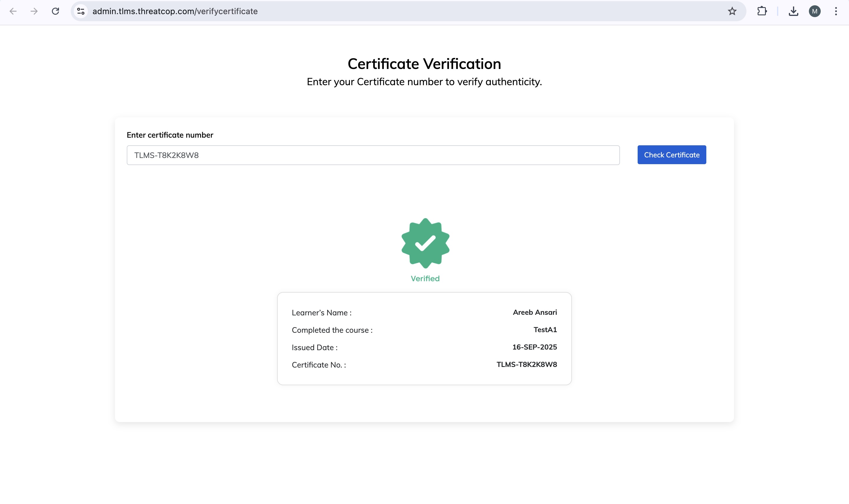This screenshot has height=504, width=849.
Task: Click the Check Certificate button
Action: tap(672, 155)
